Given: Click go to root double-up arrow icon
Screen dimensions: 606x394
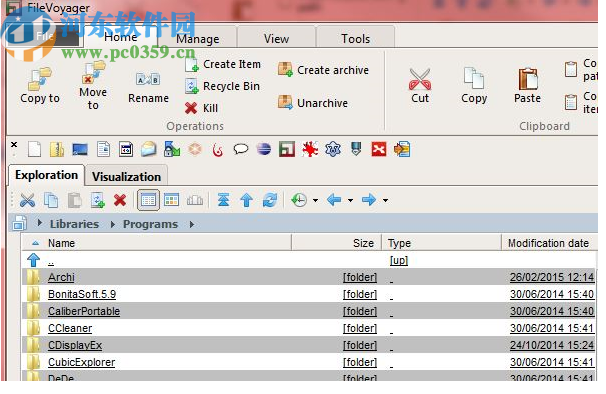Looking at the screenshot, I should pyautogui.click(x=223, y=200).
